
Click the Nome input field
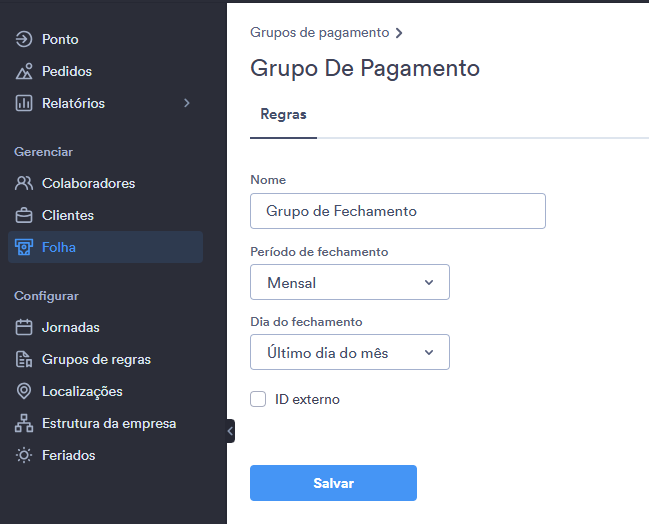click(398, 211)
